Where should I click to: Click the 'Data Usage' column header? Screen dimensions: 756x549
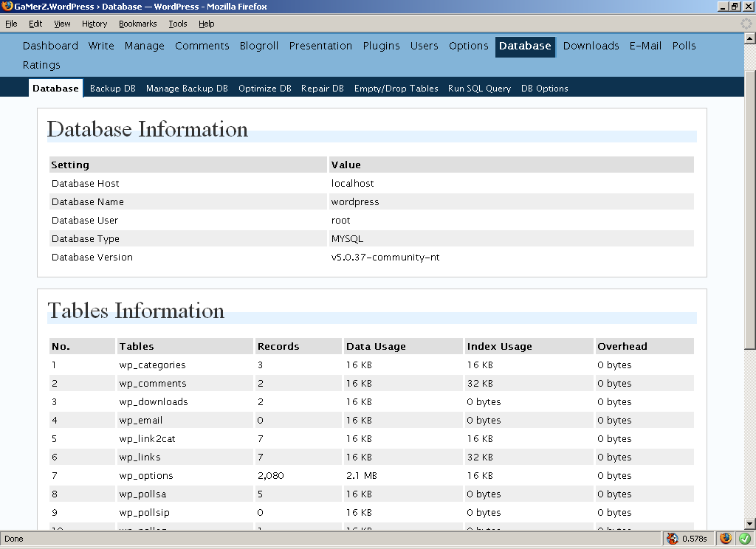(x=376, y=347)
